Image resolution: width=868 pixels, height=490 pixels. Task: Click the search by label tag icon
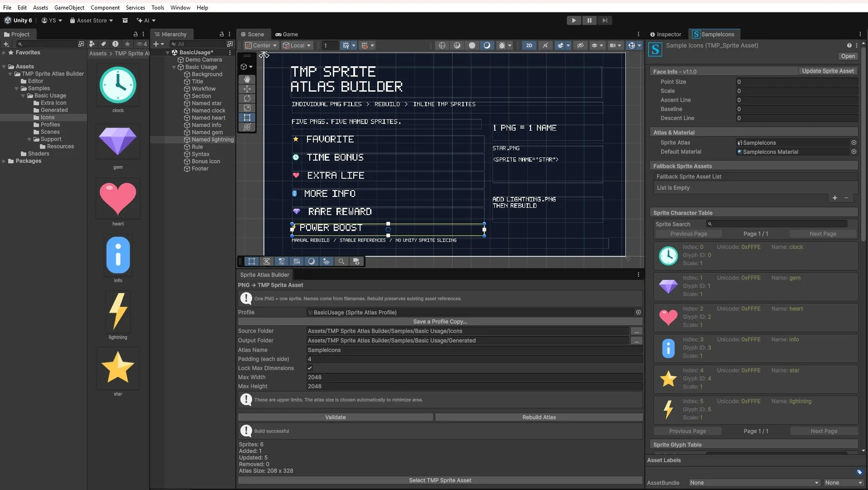point(103,44)
